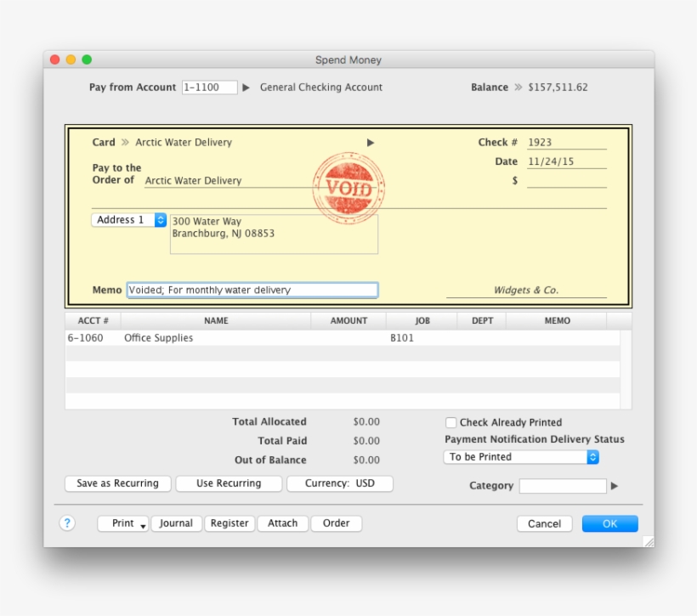Image resolution: width=697 pixels, height=616 pixels.
Task: Click the zoom arrows beside Balance
Action: (520, 87)
